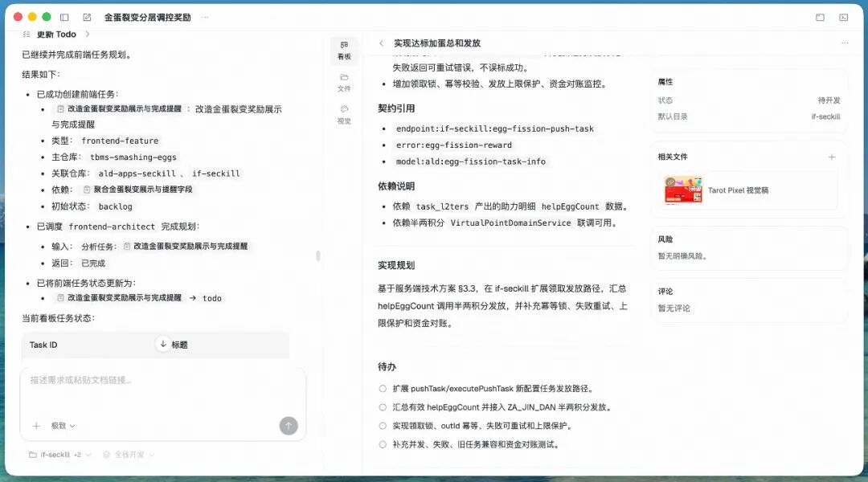Click the 暂无评论 comments placeholder
This screenshot has height=482, width=868.
674,308
